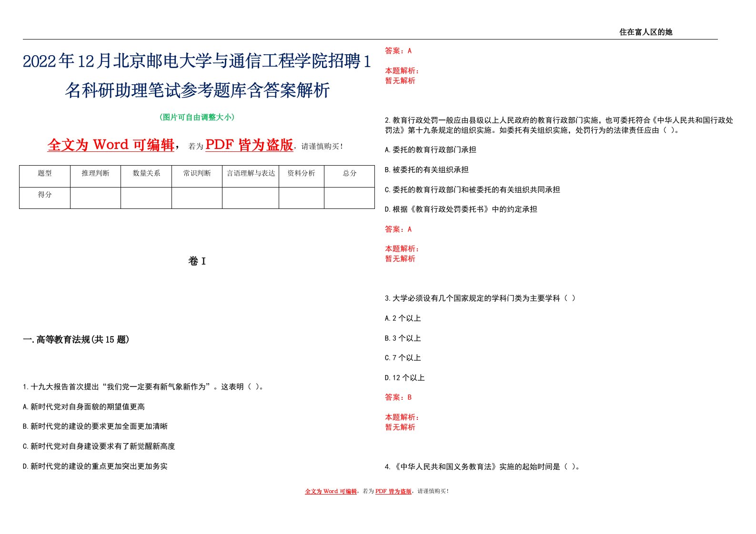Click '答案：A' under question 2
756x534 pixels.
[x=398, y=229]
